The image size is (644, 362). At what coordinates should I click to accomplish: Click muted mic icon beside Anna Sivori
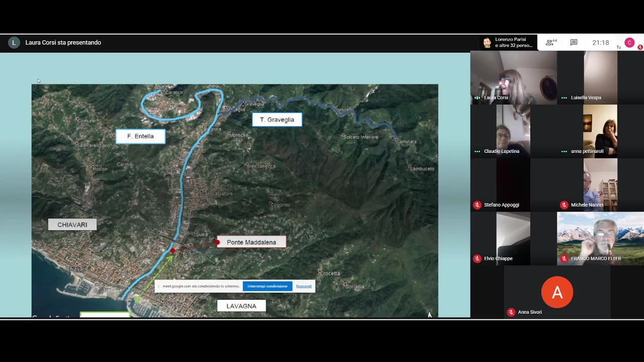(511, 312)
